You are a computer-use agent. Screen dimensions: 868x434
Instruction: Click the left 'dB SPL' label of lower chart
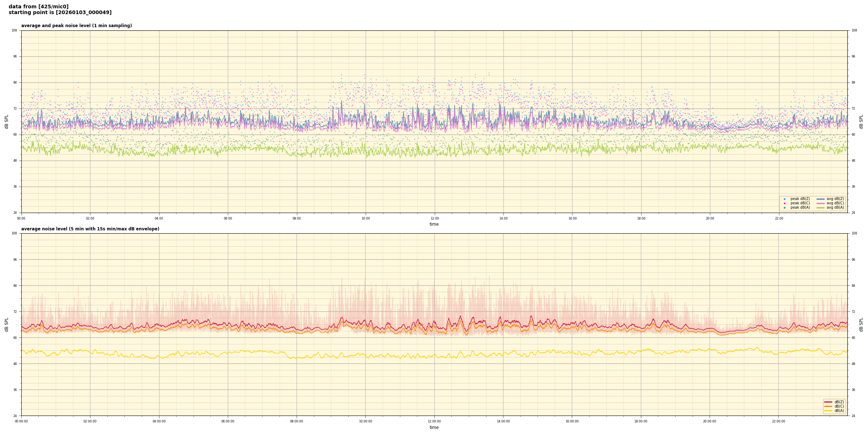coord(7,324)
